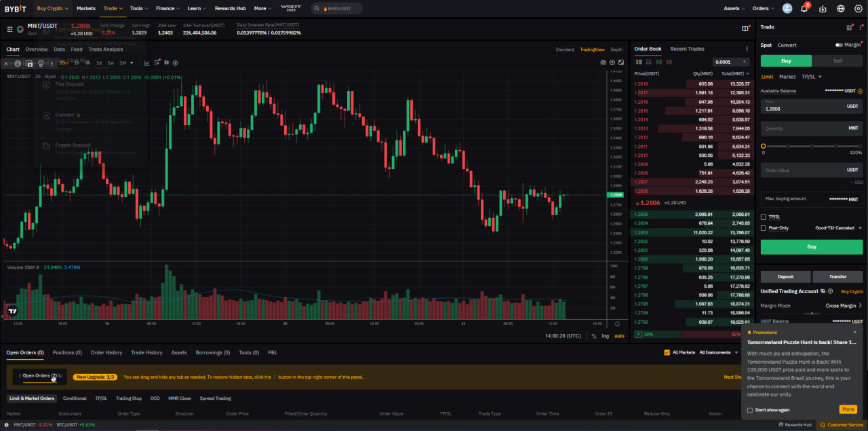
Task: Select the Market order type tab
Action: pos(787,77)
